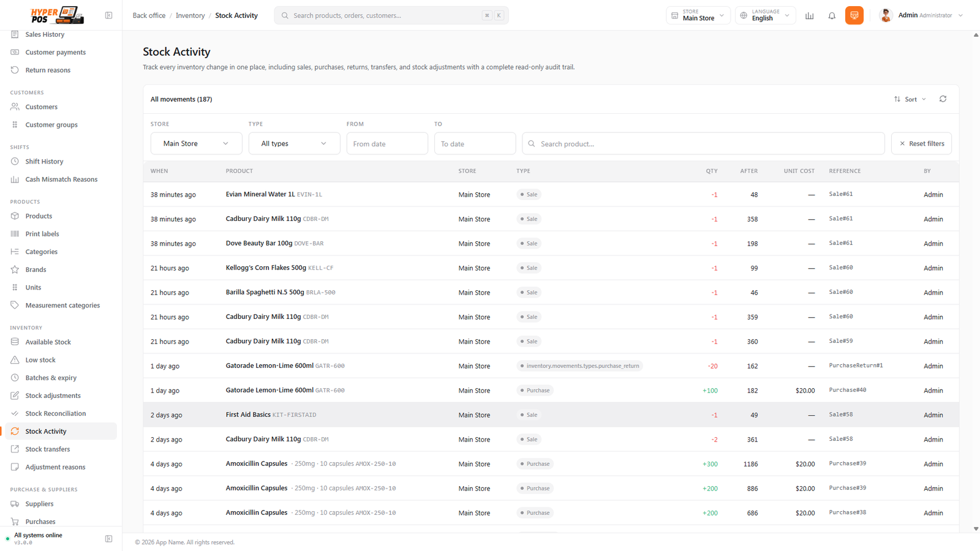The width and height of the screenshot is (980, 551).
Task: Expand the Admin user menu
Action: [921, 15]
